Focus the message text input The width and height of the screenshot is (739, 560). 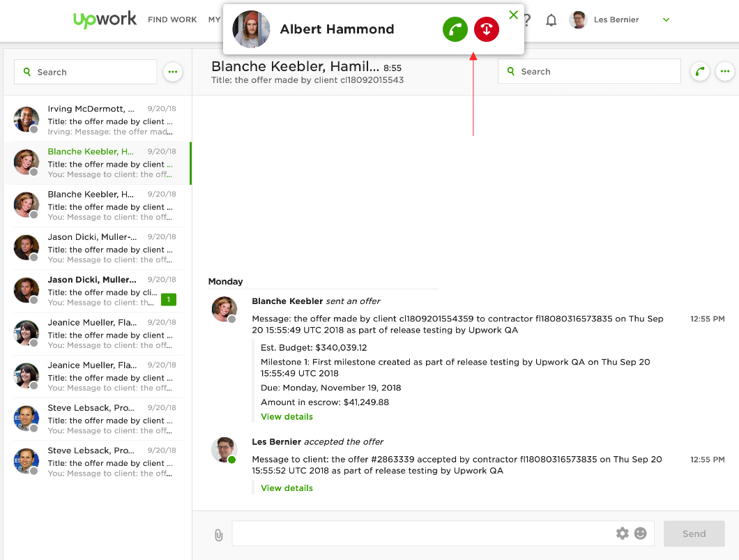pos(422,533)
